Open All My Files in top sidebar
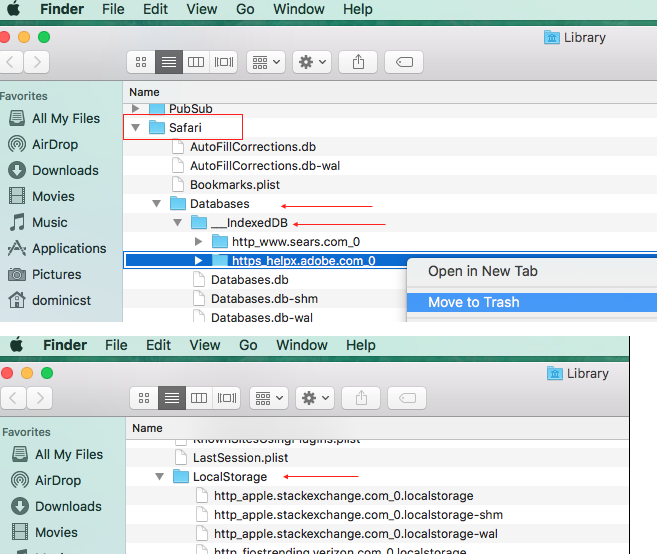The height and width of the screenshot is (554, 657). point(54,118)
